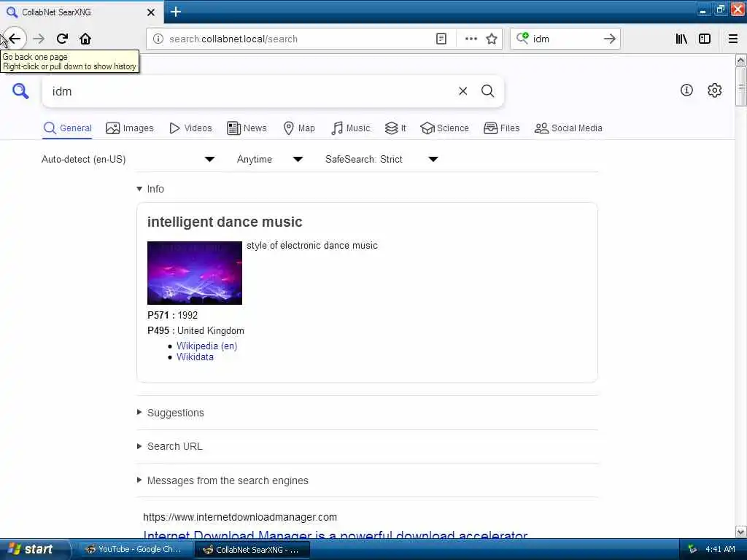The image size is (747, 560).
Task: Open the browser home page
Action: tap(85, 39)
